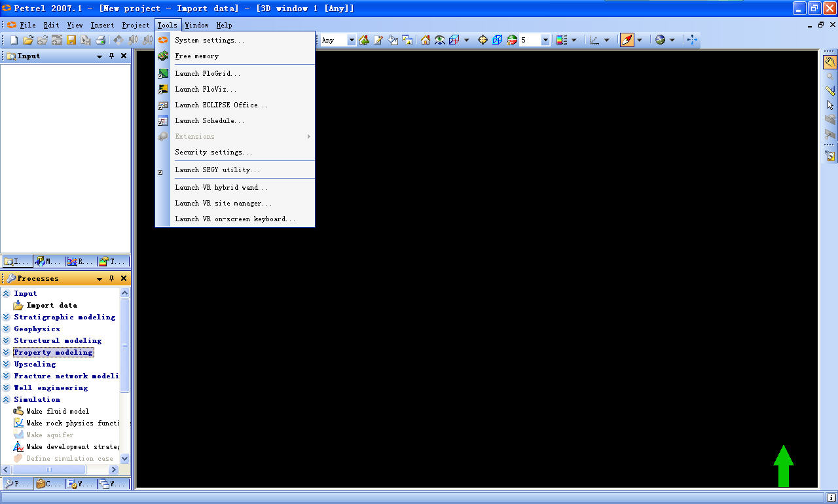Toggle the compass north arrow icon
Screen dimensions: 838x504
[x=627, y=40]
